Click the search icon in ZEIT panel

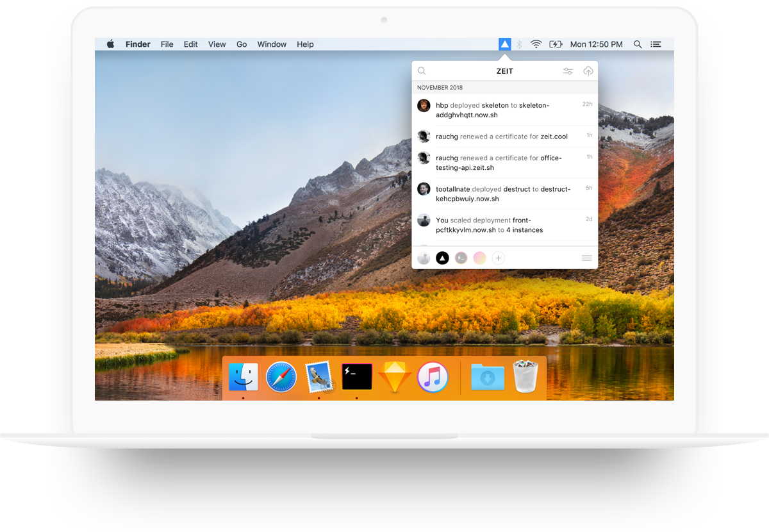(422, 71)
